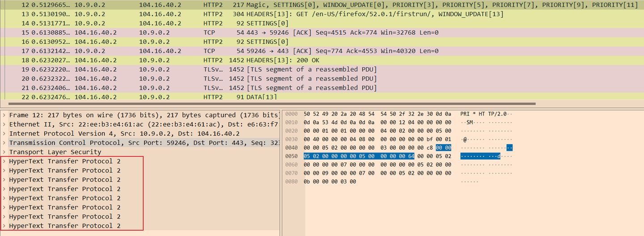
Task: Select packet 15 TCP ACK Seq=4515
Action: click(322, 32)
